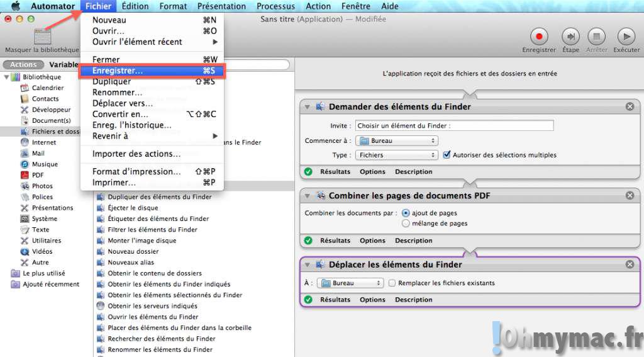Open Options of Demander des éléments action

pos(372,171)
